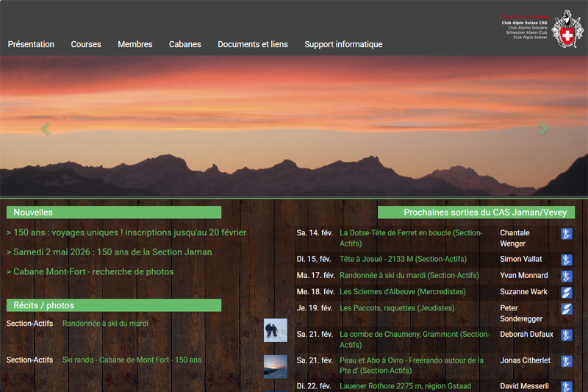Open Randonnée à ski du mardi photo thumbnail
588x392 pixels.
tap(276, 330)
